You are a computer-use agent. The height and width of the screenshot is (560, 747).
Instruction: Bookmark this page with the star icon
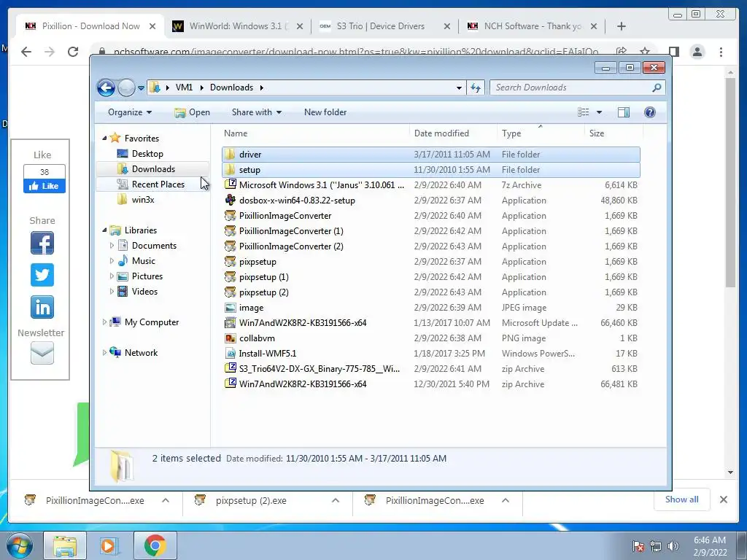(645, 52)
